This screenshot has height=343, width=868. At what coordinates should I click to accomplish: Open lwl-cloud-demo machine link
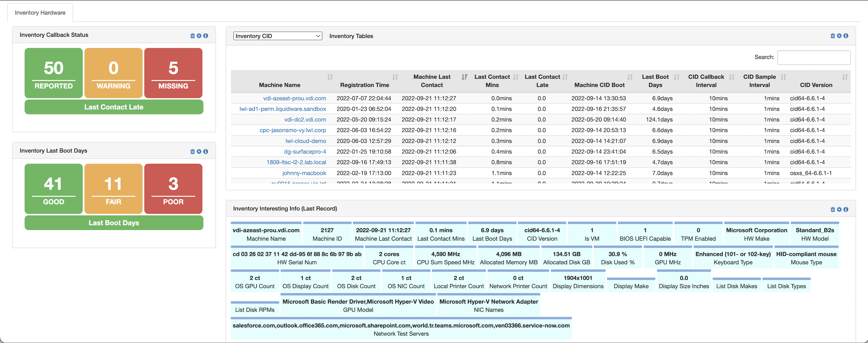pyautogui.click(x=306, y=141)
